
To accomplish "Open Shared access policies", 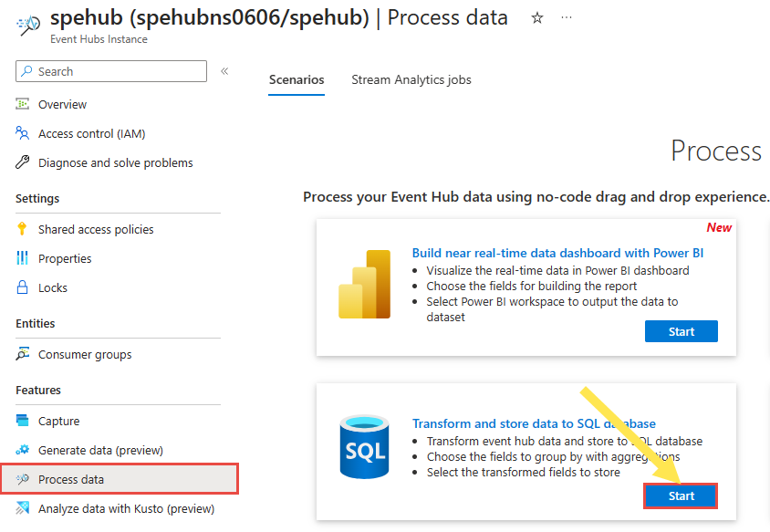I will pos(96,229).
